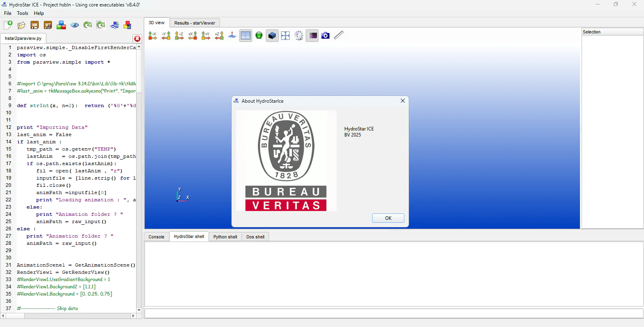Close the About HydroStarIce dialog with X
Screen dimensions: 644x327
point(403,101)
